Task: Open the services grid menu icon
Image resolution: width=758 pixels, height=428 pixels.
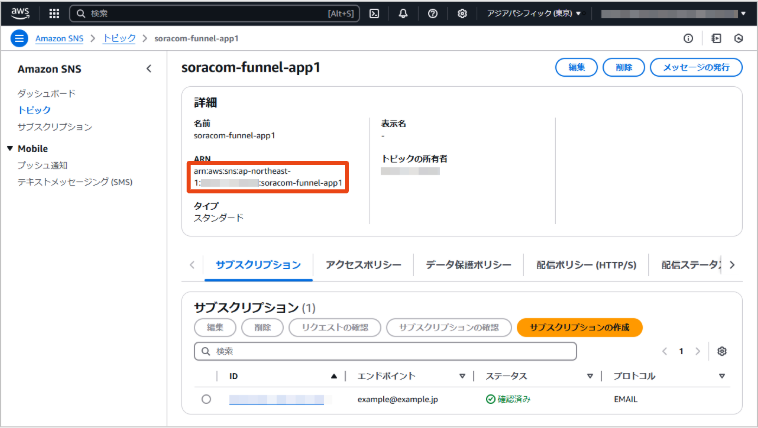Action: pos(54,14)
